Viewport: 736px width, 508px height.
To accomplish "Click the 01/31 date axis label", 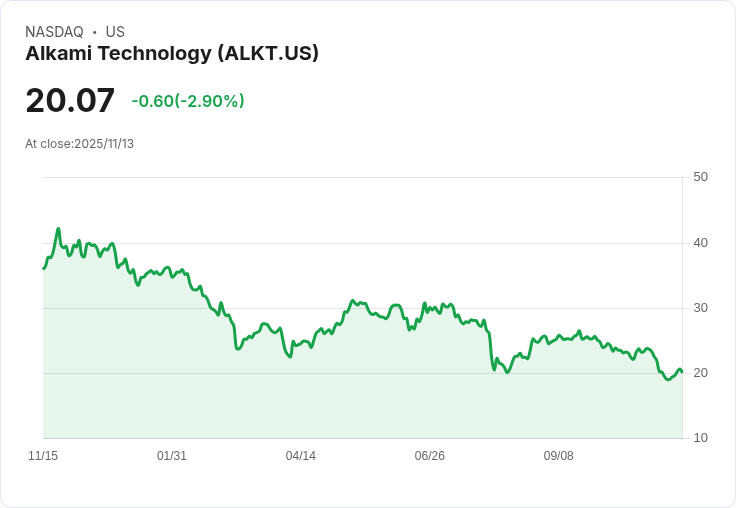I will 172,455.
